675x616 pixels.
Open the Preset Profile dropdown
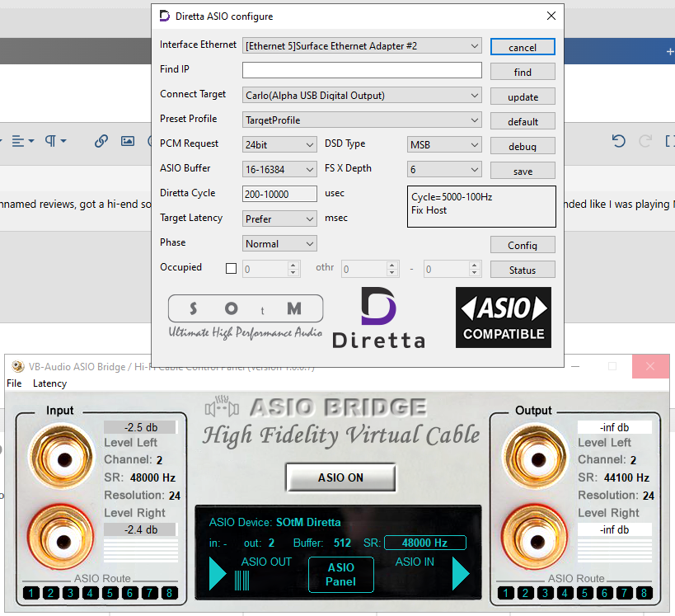pyautogui.click(x=362, y=120)
